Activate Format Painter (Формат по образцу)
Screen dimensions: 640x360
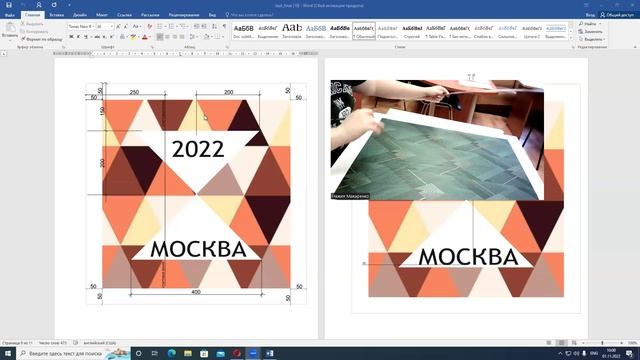click(42, 39)
